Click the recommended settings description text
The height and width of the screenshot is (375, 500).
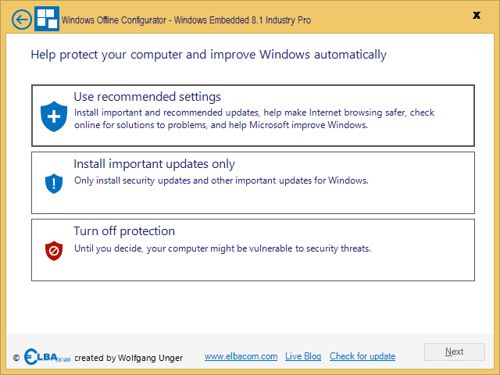[254, 119]
